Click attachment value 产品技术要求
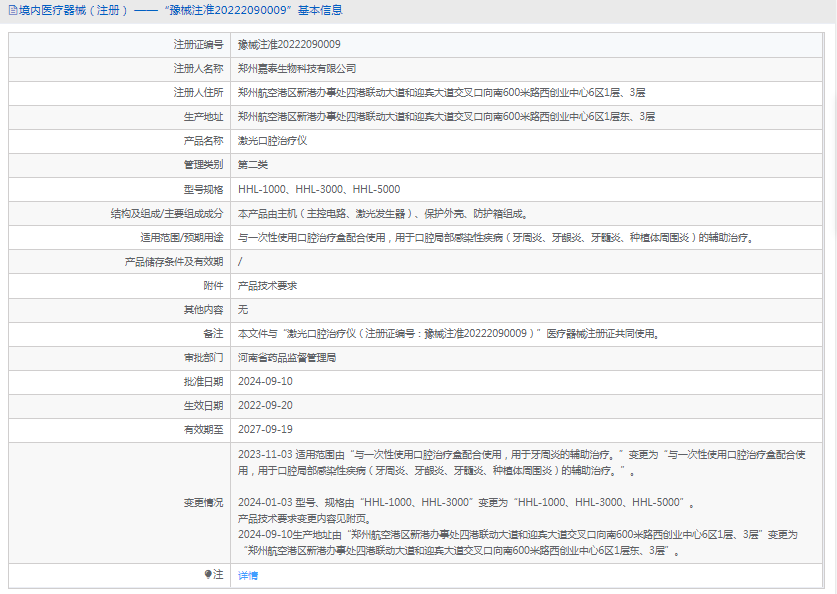The width and height of the screenshot is (837, 594). (267, 286)
